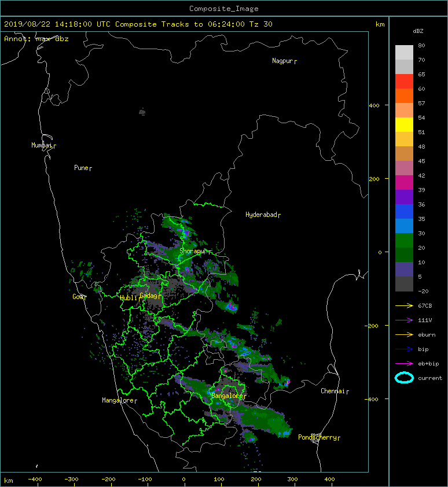Click the bip blue arrow icon
Image resolution: width=448 pixels, height=487 pixels.
[404, 349]
